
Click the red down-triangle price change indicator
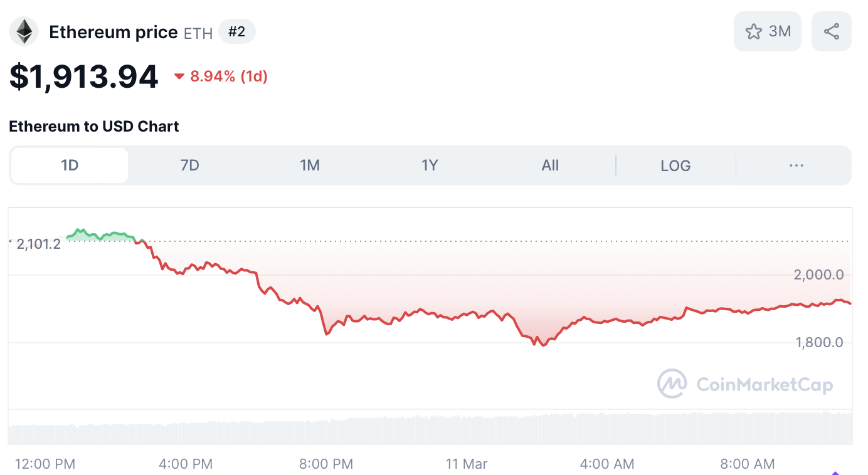(x=179, y=76)
